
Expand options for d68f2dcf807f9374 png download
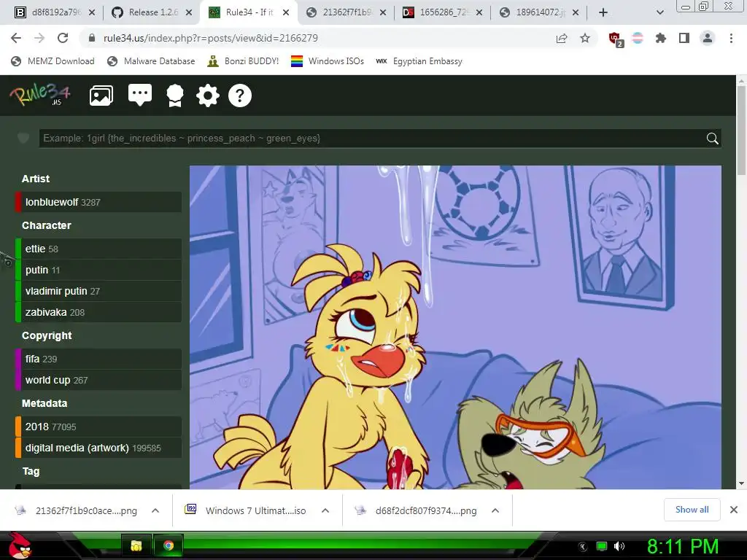(x=495, y=510)
